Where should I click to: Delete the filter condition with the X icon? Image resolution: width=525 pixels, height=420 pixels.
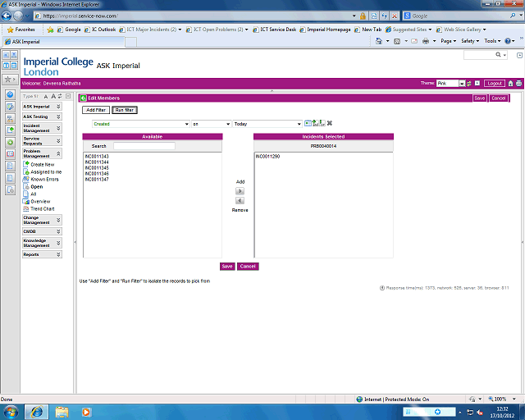[x=330, y=124]
